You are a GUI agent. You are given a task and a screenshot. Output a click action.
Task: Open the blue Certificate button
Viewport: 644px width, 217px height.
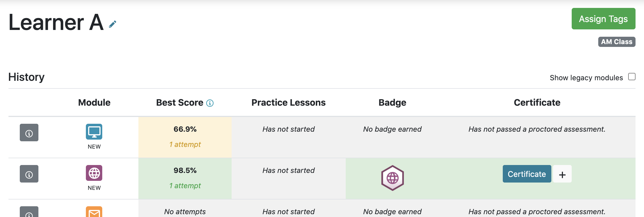pyautogui.click(x=527, y=174)
